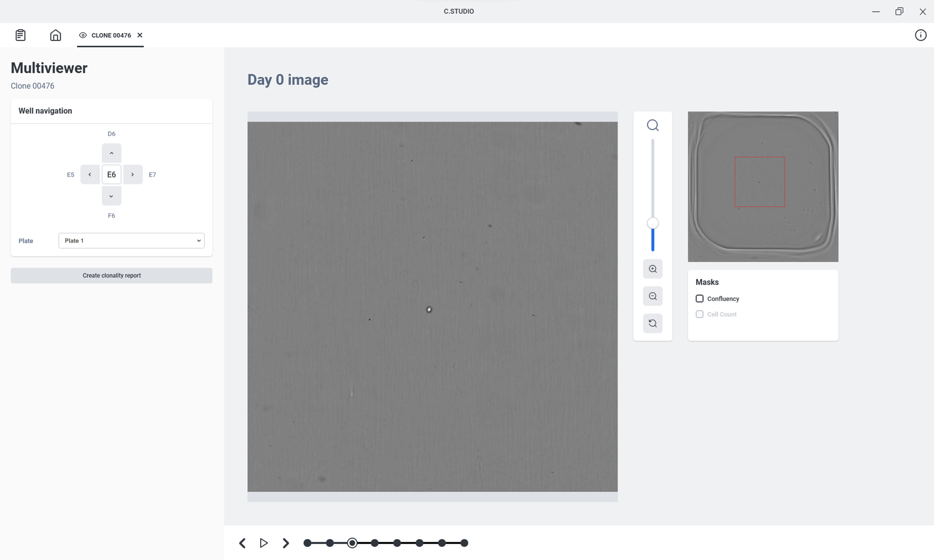Go to next timepoint arrow
The image size is (934, 560).
pos(286,543)
